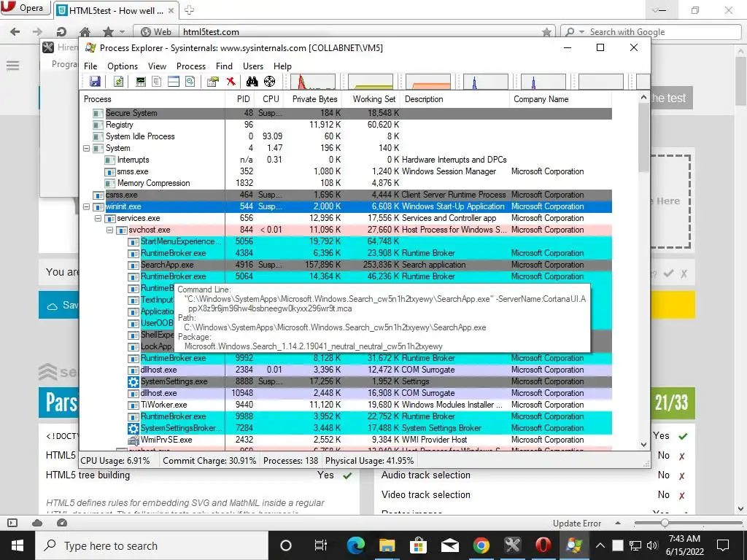The width and height of the screenshot is (747, 560).
Task: Click the Update Error status text in Opera
Action: 577,524
